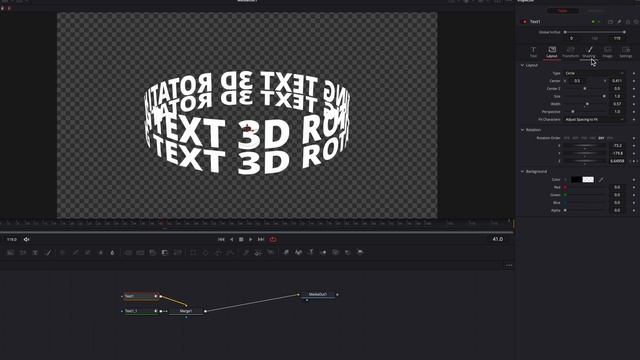This screenshot has width=640, height=360.
Task: Add a Fast Noise node from the toolbar
Action: [x=23, y=253]
